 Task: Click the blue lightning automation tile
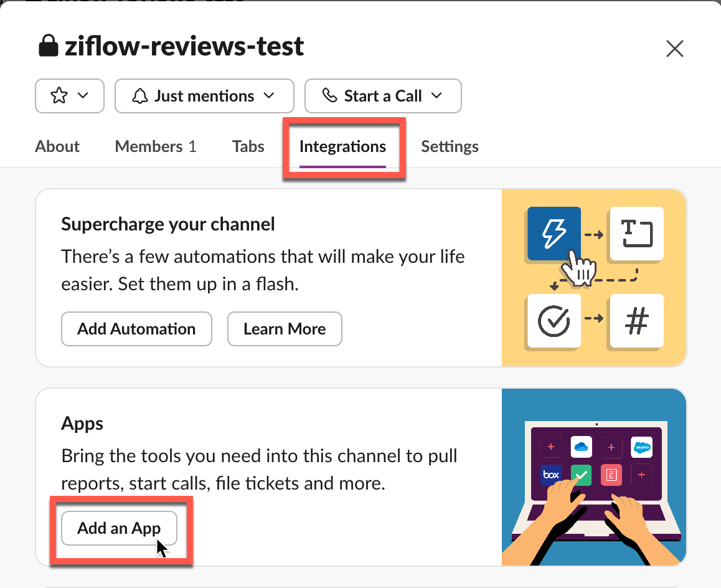(x=553, y=234)
